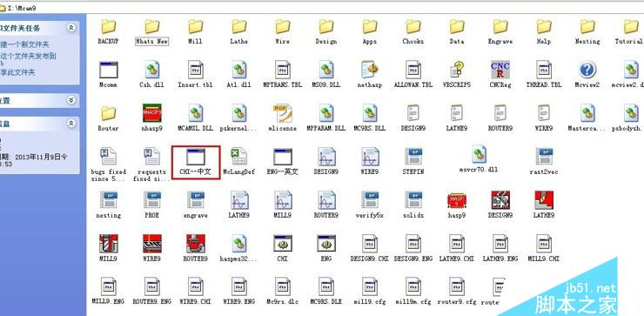Select the DESIGN9.ENG file
This screenshot has height=316, width=644.
tap(413, 244)
